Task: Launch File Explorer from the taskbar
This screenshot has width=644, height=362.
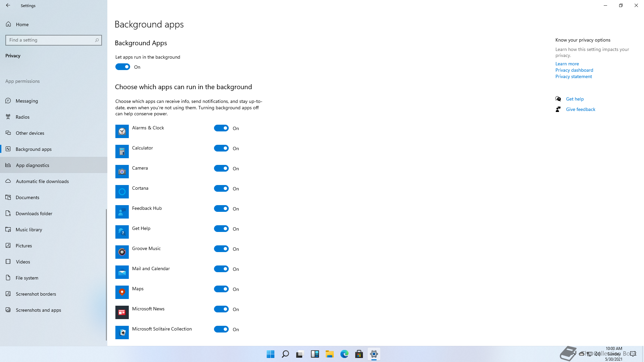Action: click(x=330, y=354)
